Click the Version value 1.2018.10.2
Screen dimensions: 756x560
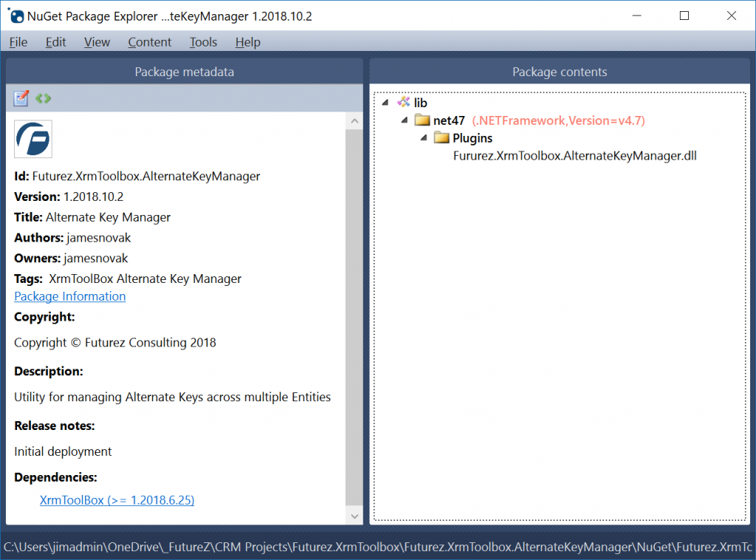tap(94, 197)
